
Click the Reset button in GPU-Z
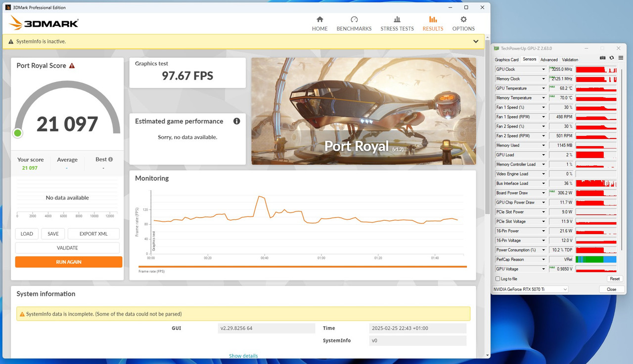pyautogui.click(x=615, y=279)
